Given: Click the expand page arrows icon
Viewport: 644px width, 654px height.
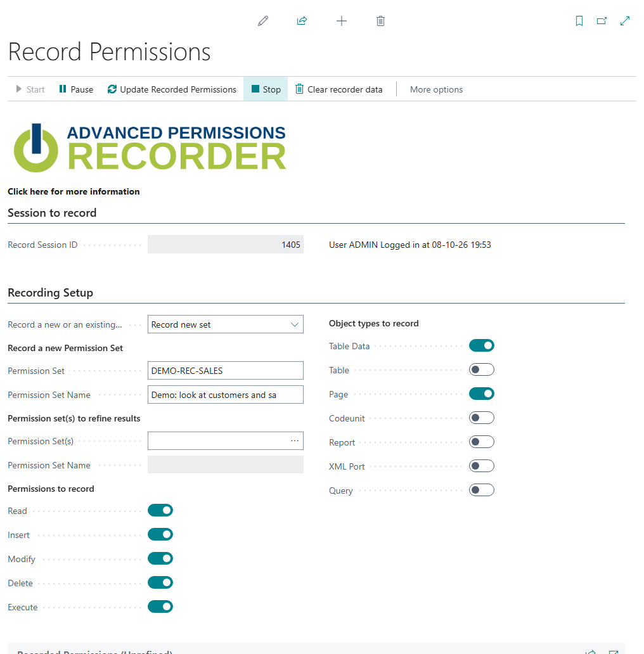Looking at the screenshot, I should (x=625, y=21).
